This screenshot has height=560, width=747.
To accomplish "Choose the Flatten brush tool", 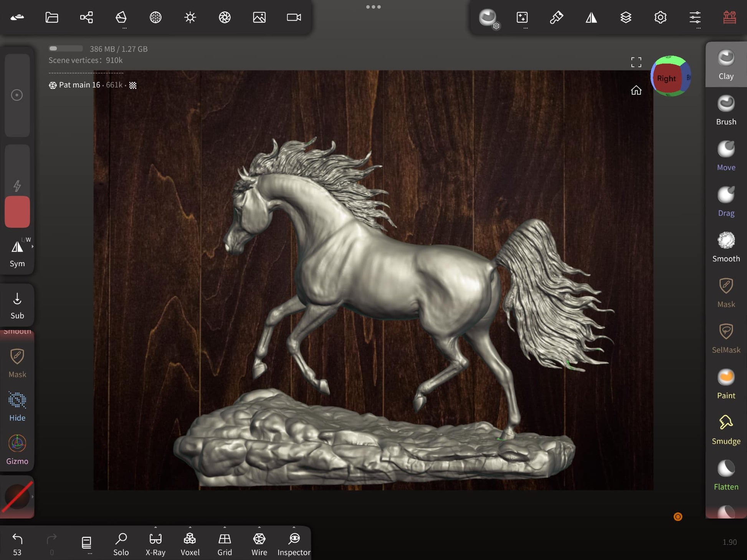I will (726, 475).
